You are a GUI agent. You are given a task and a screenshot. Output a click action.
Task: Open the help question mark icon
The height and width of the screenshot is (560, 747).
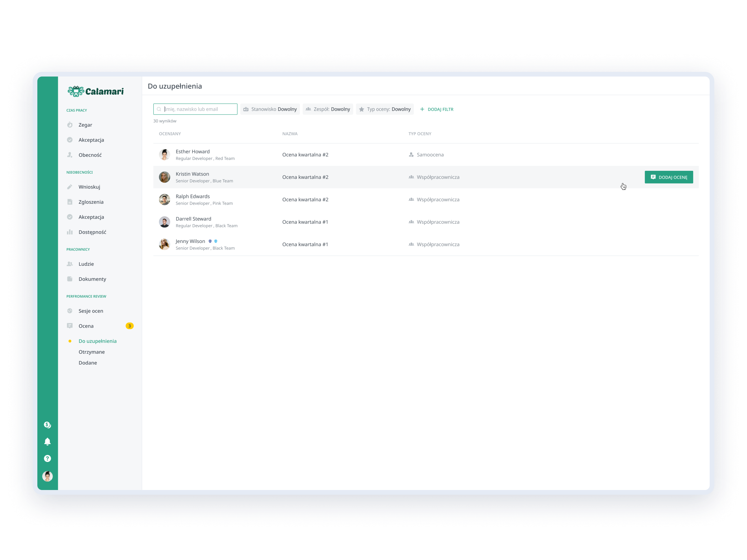click(47, 458)
